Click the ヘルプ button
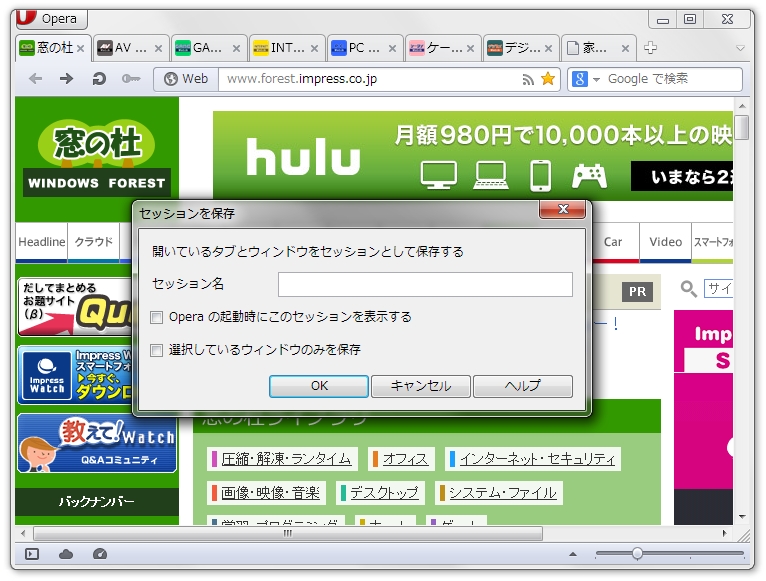The height and width of the screenshot is (581, 766). tap(523, 386)
